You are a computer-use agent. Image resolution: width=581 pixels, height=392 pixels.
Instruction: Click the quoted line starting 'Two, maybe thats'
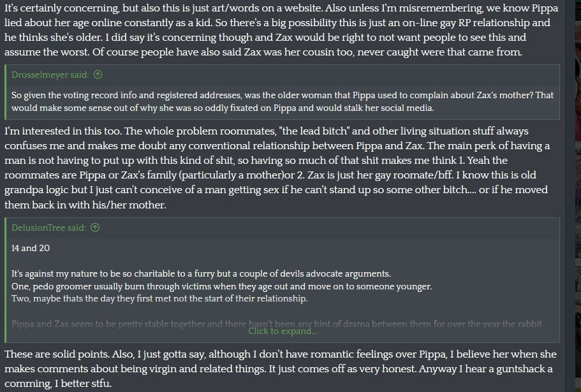(159, 298)
